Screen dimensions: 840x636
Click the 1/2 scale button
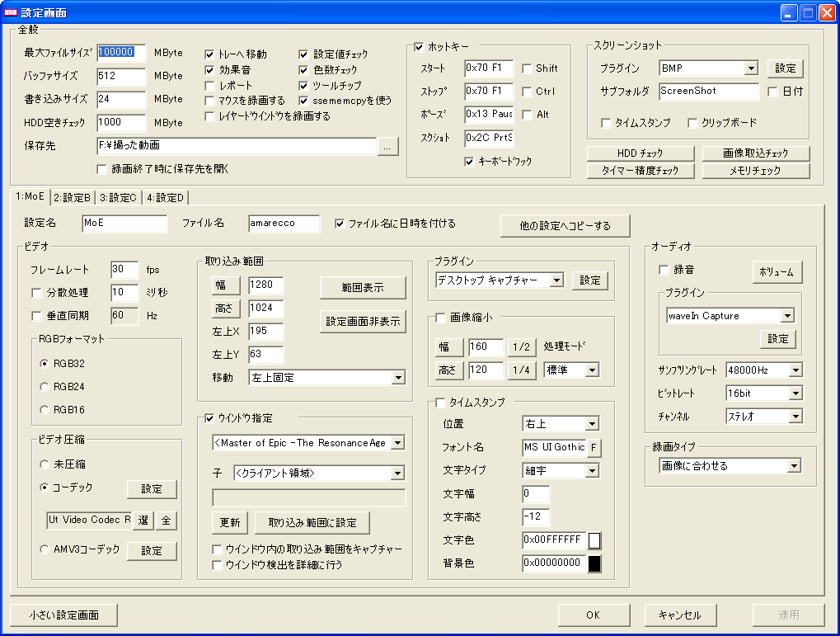pyautogui.click(x=521, y=347)
